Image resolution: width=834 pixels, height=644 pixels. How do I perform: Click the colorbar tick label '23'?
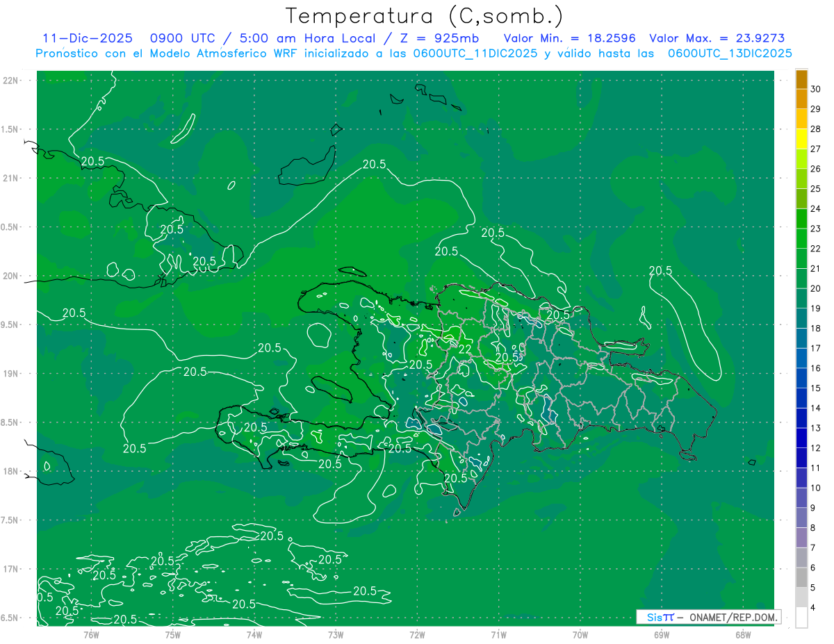[816, 229]
